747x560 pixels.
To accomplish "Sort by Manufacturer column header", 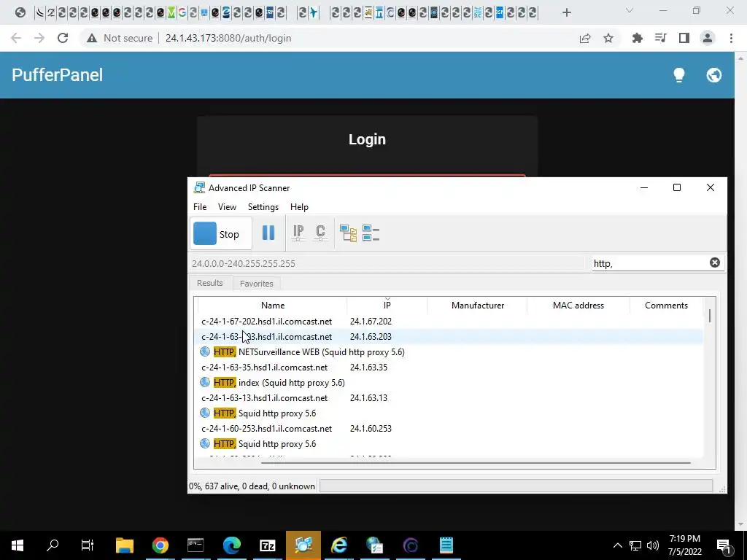I will [477, 306].
